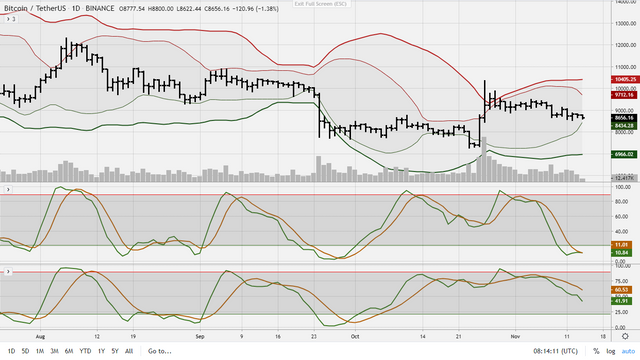Click volume label 12.417K
This screenshot has width=640, height=360.
[625, 178]
